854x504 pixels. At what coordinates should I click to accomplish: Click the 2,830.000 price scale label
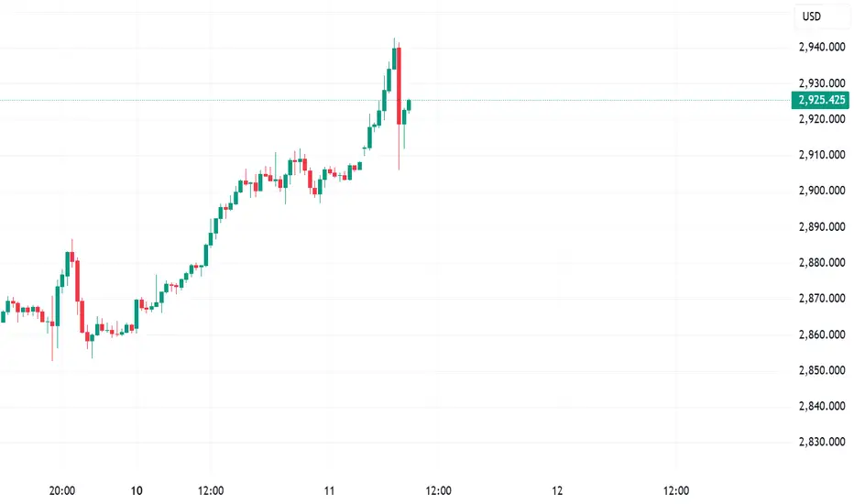pyautogui.click(x=822, y=442)
